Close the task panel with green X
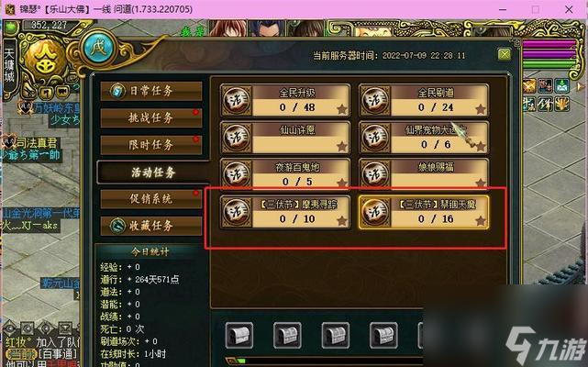The width and height of the screenshot is (588, 367). (505, 55)
